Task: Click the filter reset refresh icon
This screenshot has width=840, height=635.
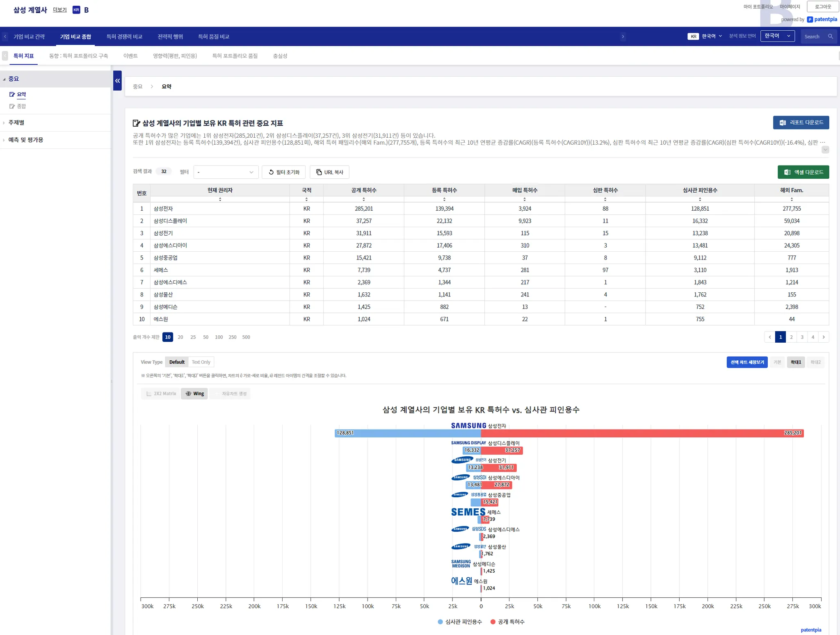Action: click(271, 172)
